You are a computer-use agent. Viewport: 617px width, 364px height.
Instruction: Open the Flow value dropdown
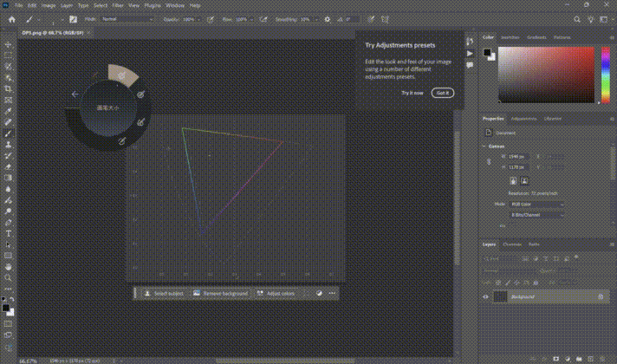251,19
